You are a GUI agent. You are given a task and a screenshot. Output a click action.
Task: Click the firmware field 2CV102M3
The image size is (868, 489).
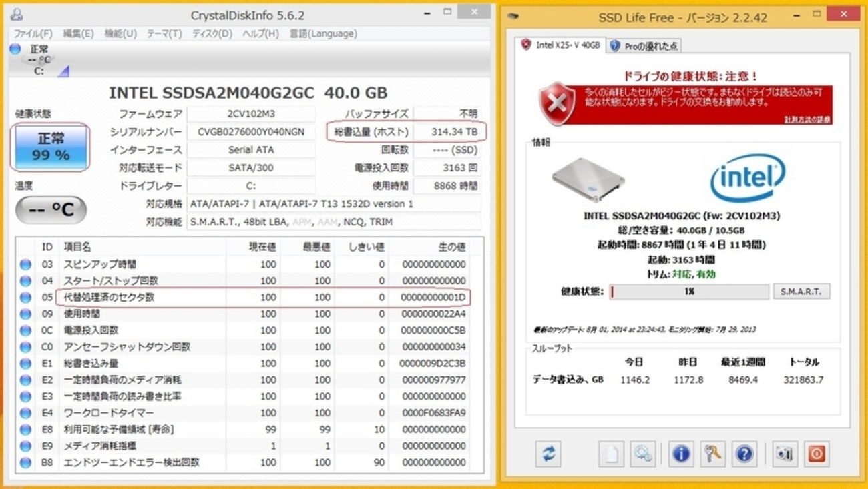251,114
